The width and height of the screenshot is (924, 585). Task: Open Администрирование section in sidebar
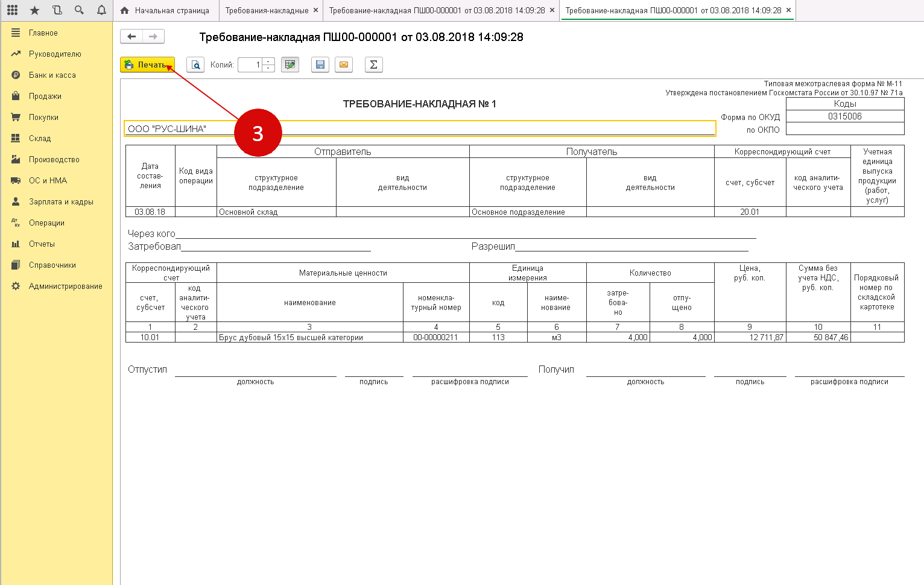pyautogui.click(x=65, y=286)
